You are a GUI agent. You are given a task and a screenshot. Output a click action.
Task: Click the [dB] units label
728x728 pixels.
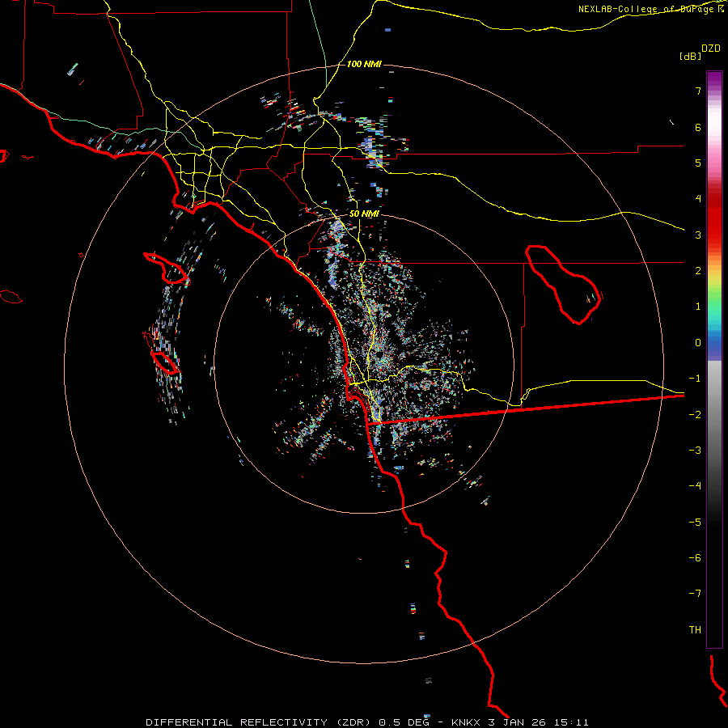click(x=691, y=56)
